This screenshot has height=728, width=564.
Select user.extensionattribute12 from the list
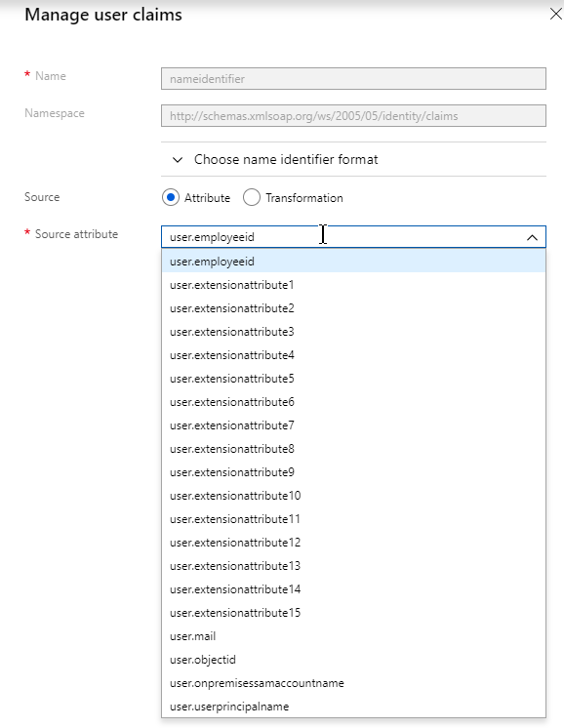coord(353,543)
